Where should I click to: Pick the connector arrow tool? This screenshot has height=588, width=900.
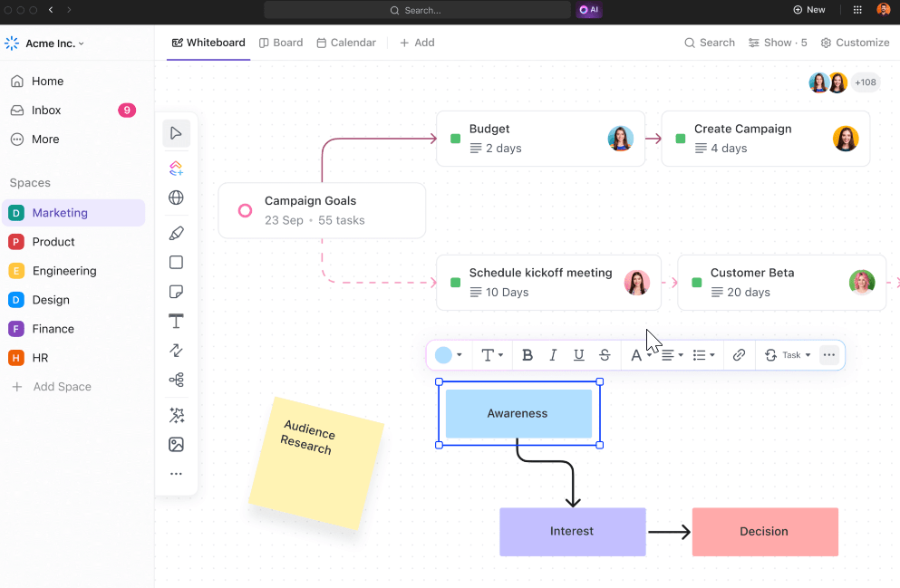coord(176,350)
